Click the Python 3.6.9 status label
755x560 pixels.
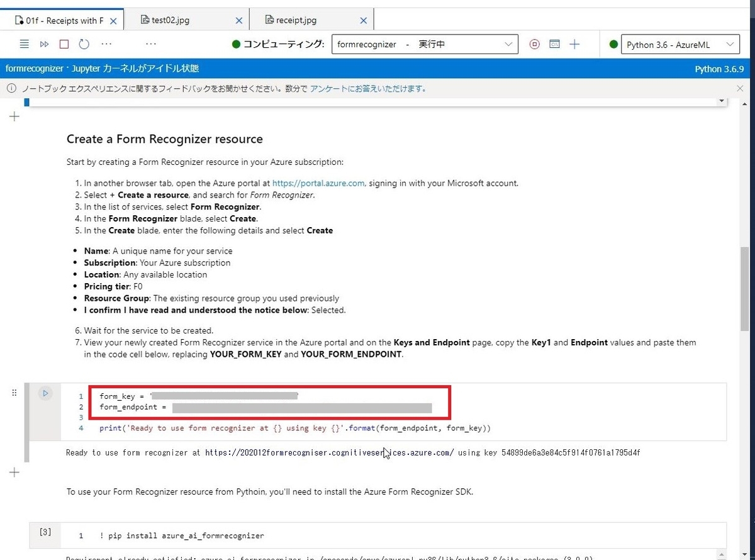[x=720, y=69]
